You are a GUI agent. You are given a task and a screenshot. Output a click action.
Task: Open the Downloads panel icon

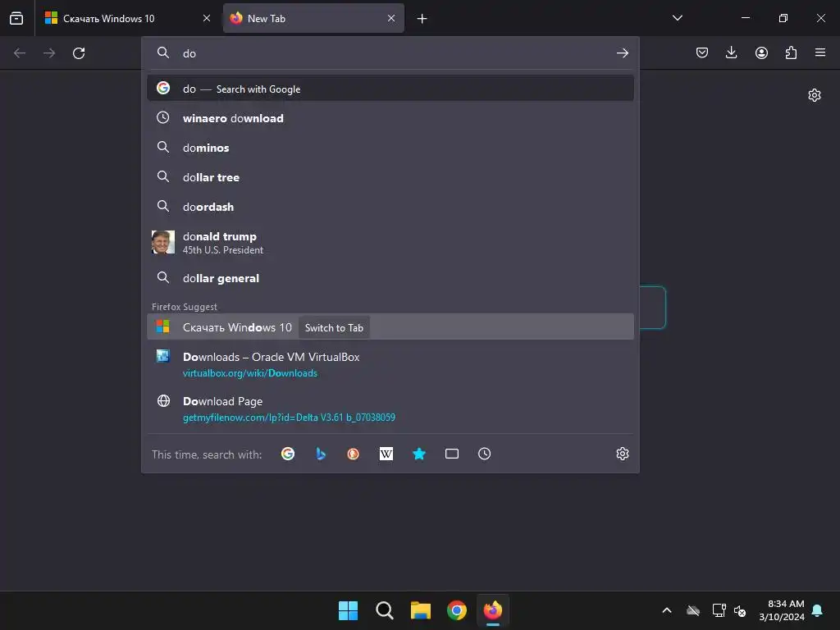[x=731, y=52]
